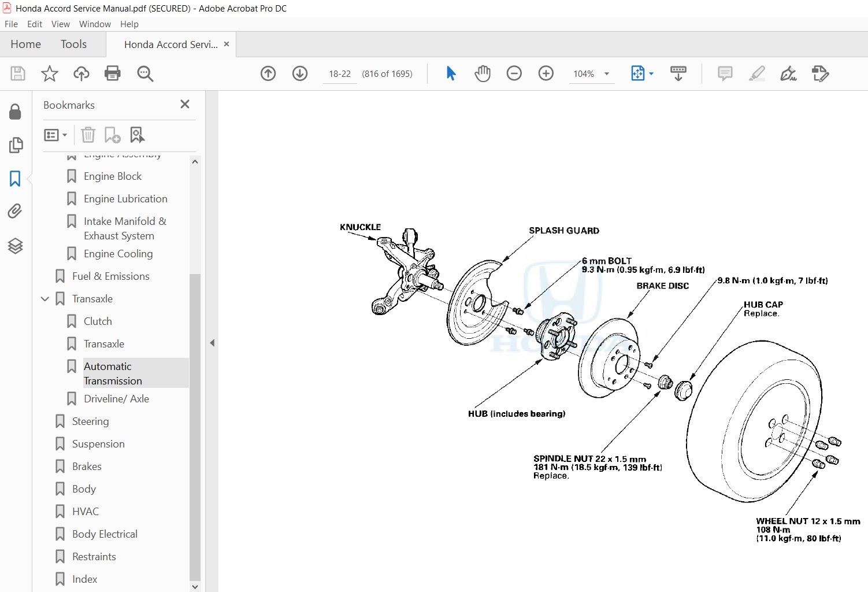
Task: Click the Fit page view icon
Action: pos(637,73)
